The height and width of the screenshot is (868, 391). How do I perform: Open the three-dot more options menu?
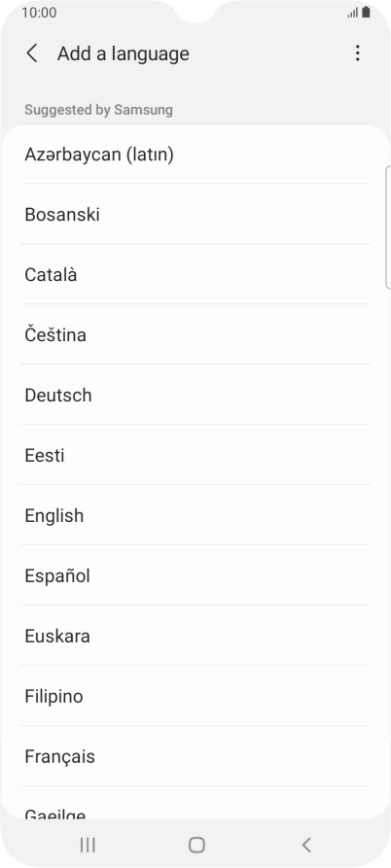(x=357, y=53)
